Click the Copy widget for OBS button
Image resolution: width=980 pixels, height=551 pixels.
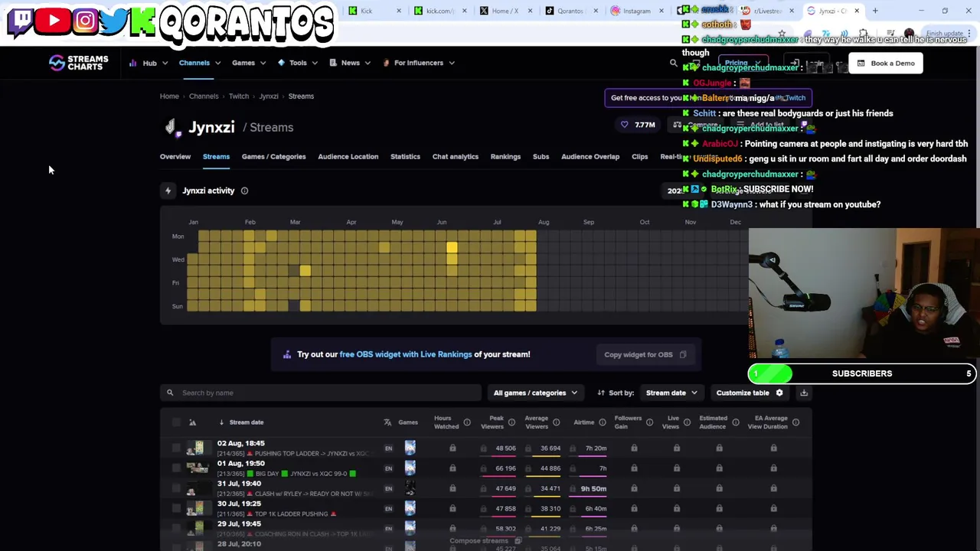(x=645, y=354)
